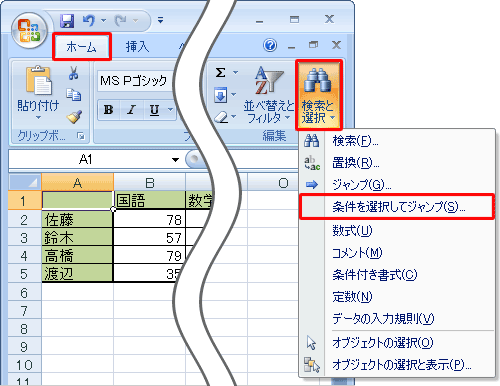Select 条件付き書式(C) menu entry
The width and height of the screenshot is (500, 386).
pos(397,275)
